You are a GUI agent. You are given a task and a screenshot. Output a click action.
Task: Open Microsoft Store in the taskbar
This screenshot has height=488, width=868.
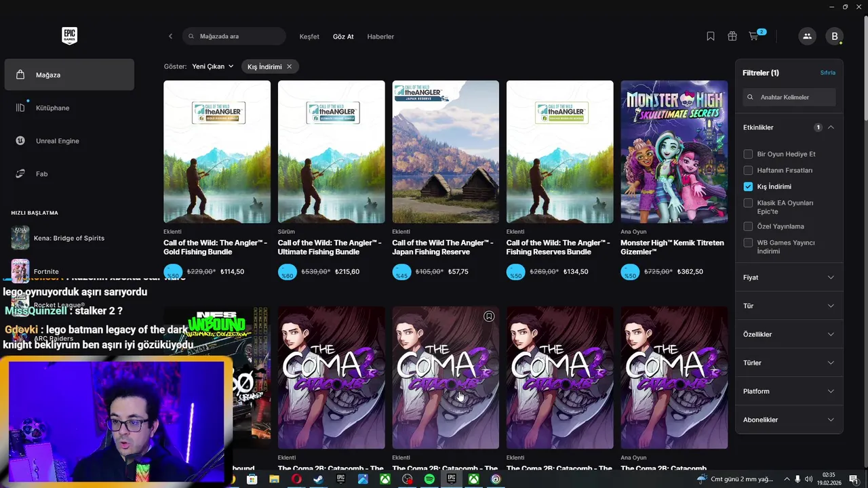[x=252, y=479]
